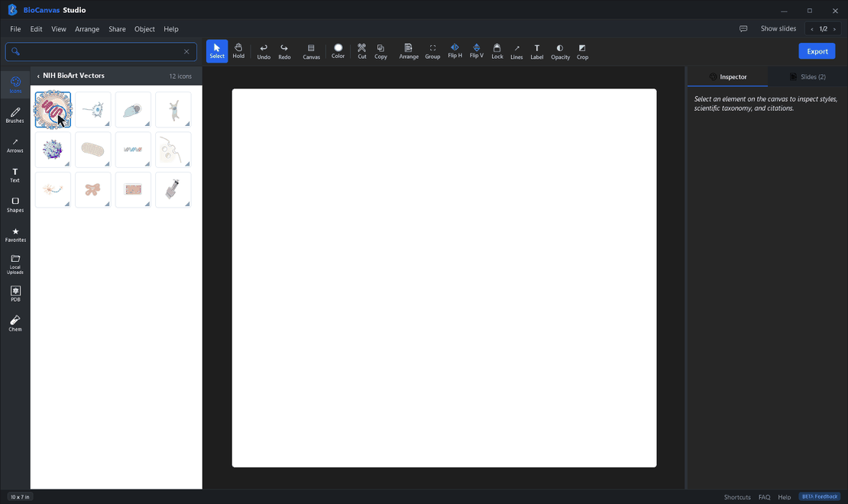
Task: Open the Edit menu
Action: click(36, 29)
